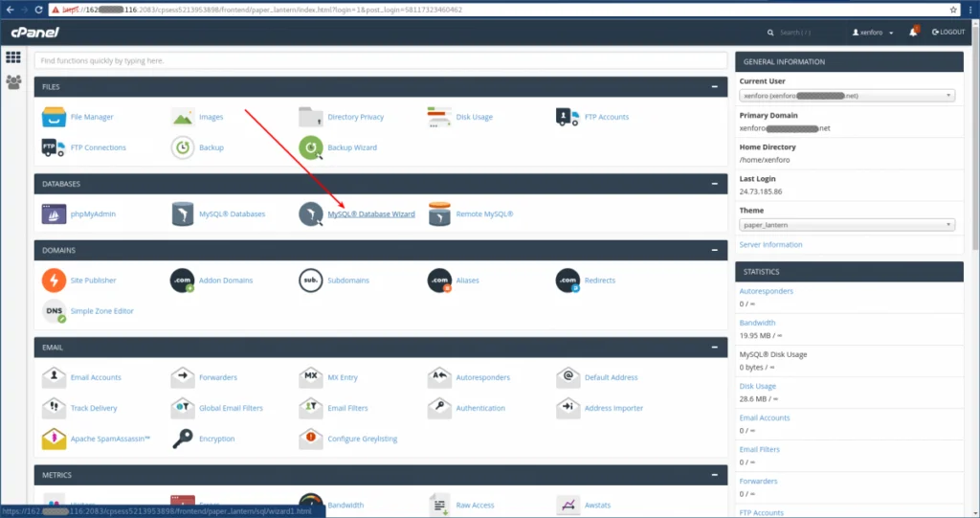
Task: Open the Autoresponders statistics link
Action: click(x=767, y=291)
